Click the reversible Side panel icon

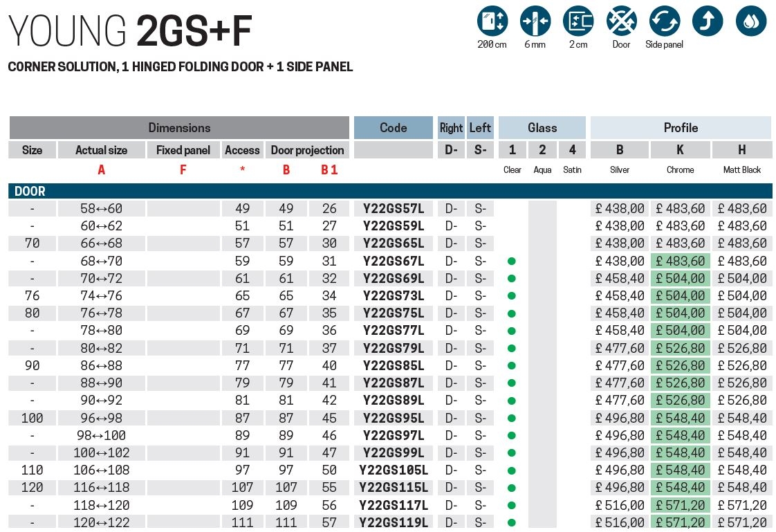[x=664, y=21]
